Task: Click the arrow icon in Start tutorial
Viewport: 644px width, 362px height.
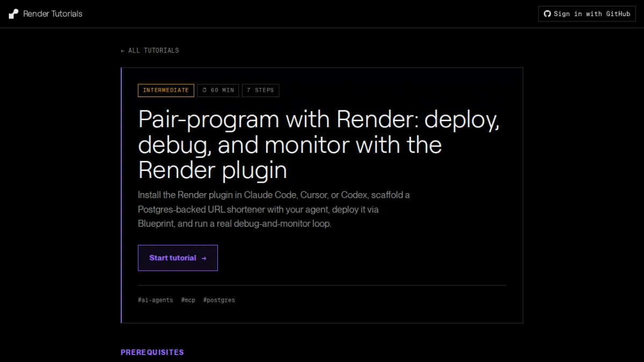Action: (204, 258)
